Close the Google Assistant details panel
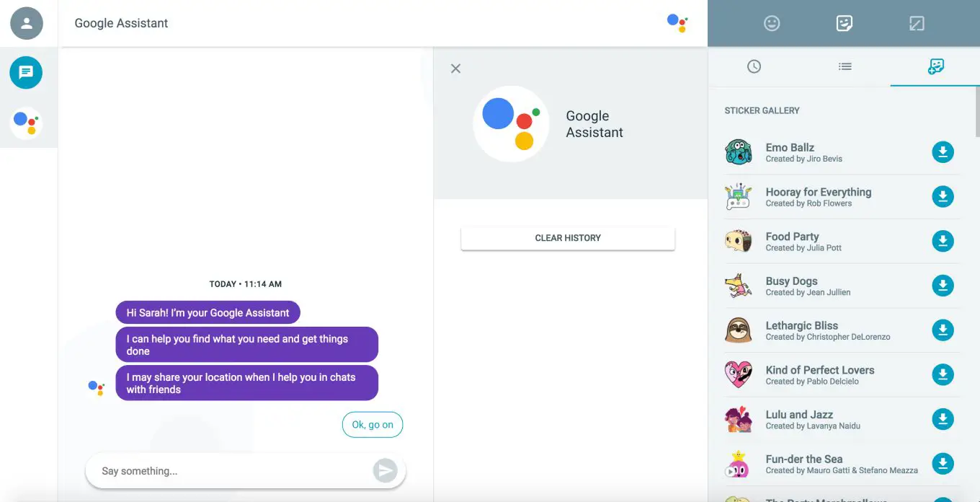 pos(455,69)
